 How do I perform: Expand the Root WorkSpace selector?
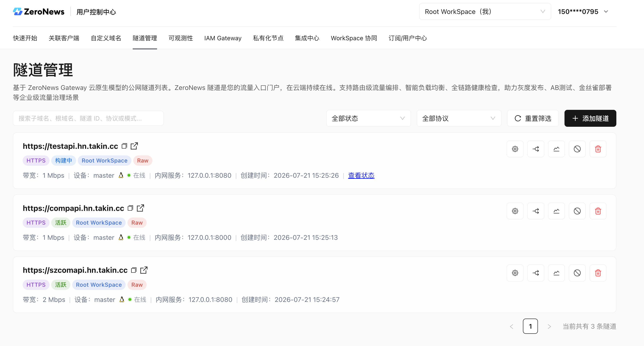click(x=485, y=12)
